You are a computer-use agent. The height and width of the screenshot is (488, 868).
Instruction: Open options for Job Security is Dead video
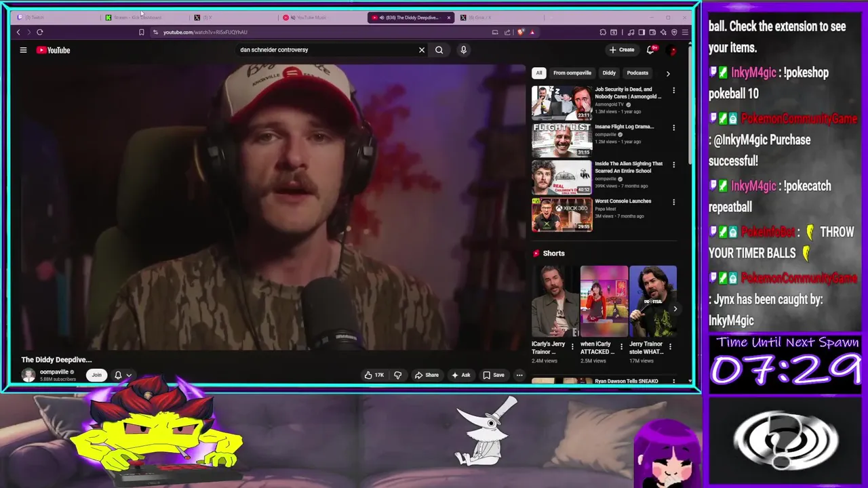click(673, 90)
